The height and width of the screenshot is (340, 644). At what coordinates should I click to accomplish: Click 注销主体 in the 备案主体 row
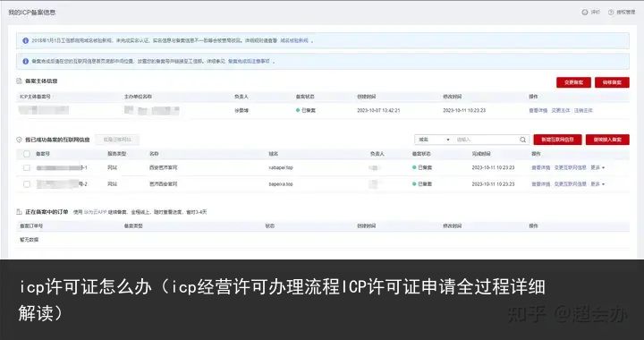pyautogui.click(x=583, y=110)
